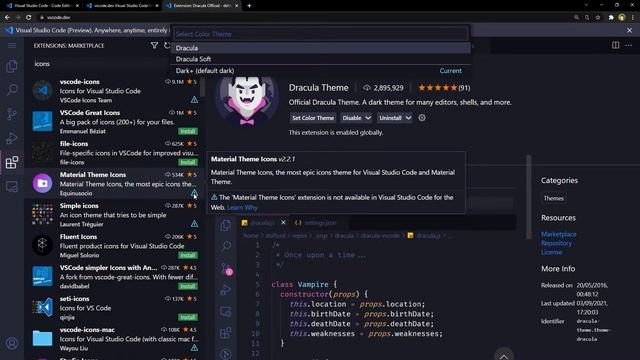Expand the Disable button dropdown arrow
The image size is (640, 360).
[368, 118]
